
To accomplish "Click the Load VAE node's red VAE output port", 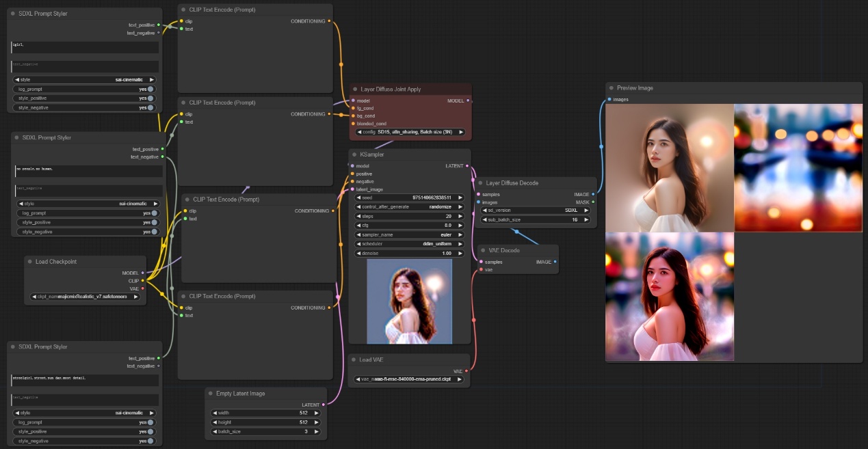I will (x=467, y=371).
